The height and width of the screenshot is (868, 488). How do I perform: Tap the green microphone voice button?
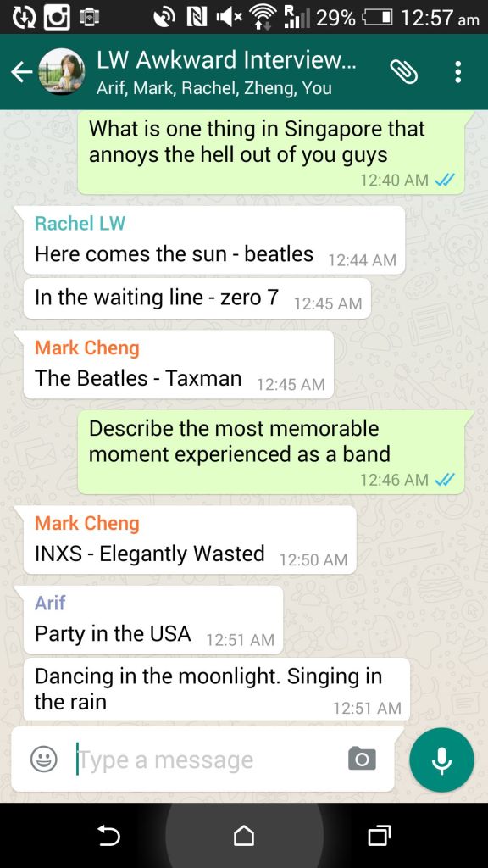[441, 760]
